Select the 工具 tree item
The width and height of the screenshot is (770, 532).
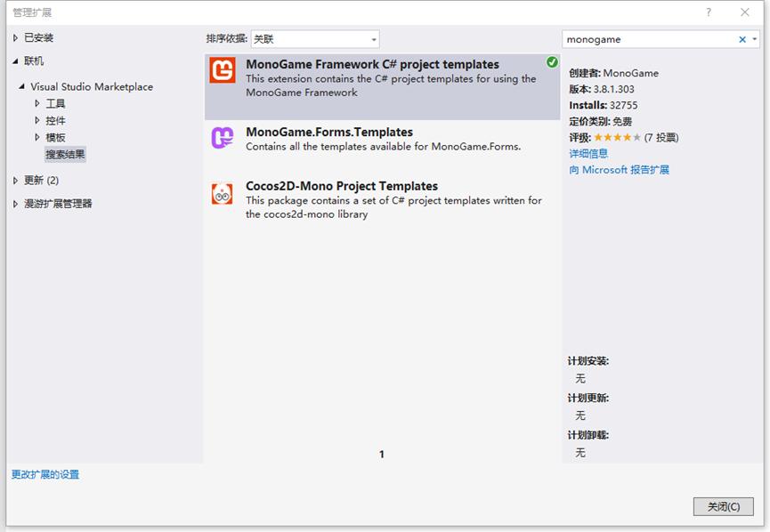pos(55,103)
